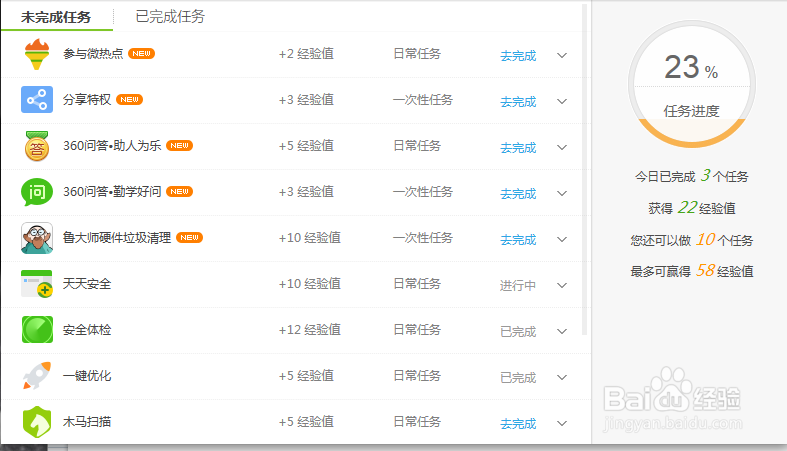
Task: Click the 分享特权 task name
Action: [87, 99]
